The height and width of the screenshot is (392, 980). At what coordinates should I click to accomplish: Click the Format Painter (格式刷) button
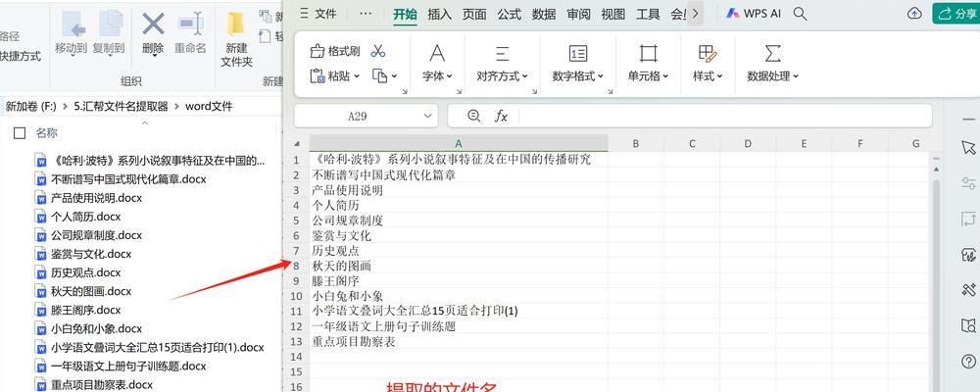point(335,51)
